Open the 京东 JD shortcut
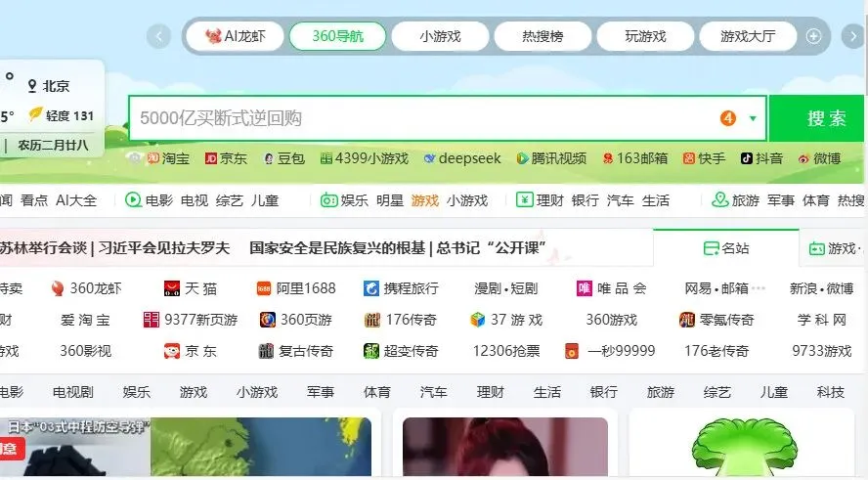This screenshot has height=480, width=868. pos(226,159)
